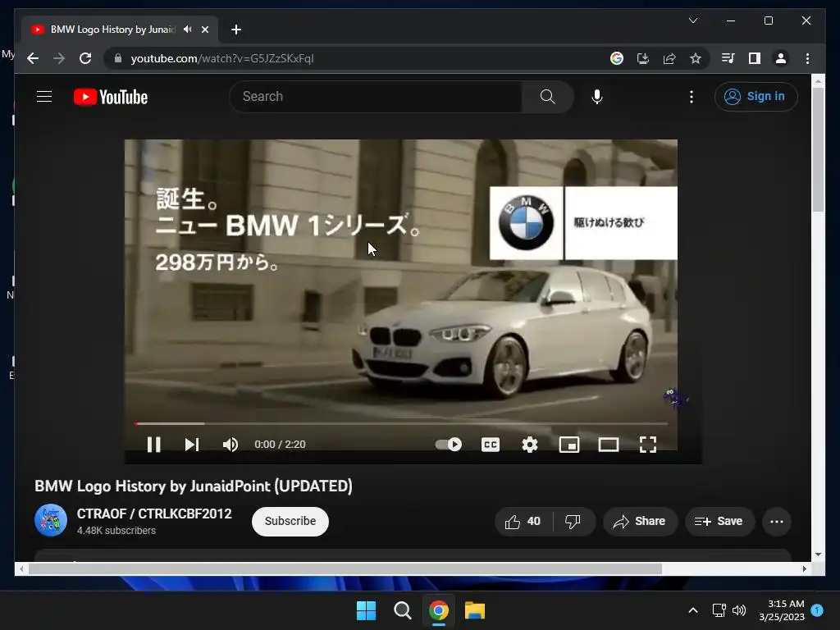Mute the BMW Logo History tab
This screenshot has height=630, width=840.
coord(187,30)
